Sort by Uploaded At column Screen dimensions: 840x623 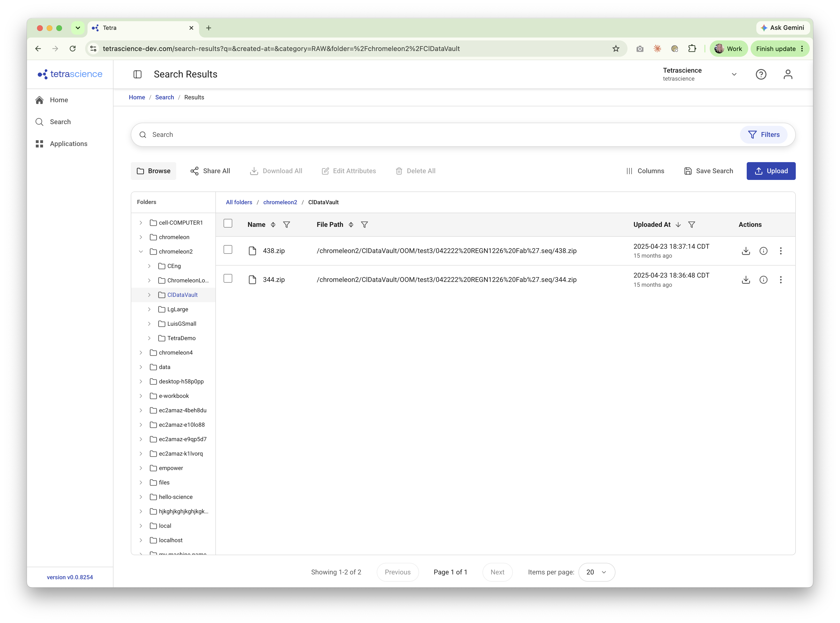[x=678, y=225]
